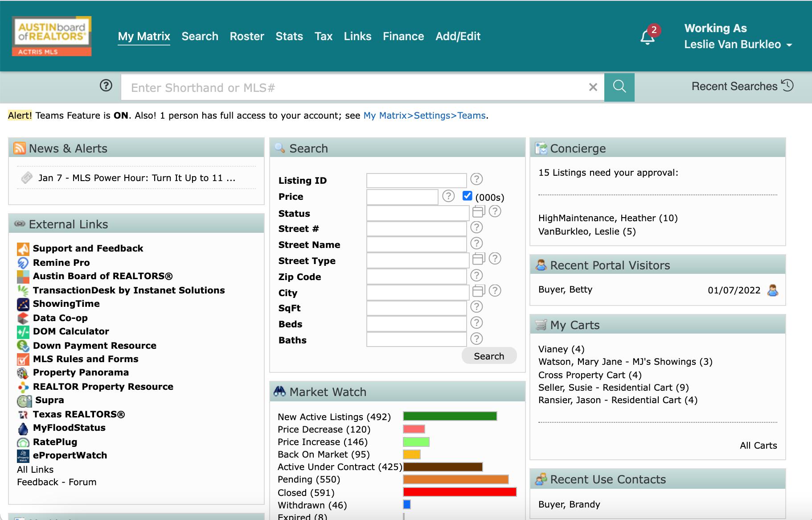
Task: Click the red Closed listings bar
Action: coord(459,492)
